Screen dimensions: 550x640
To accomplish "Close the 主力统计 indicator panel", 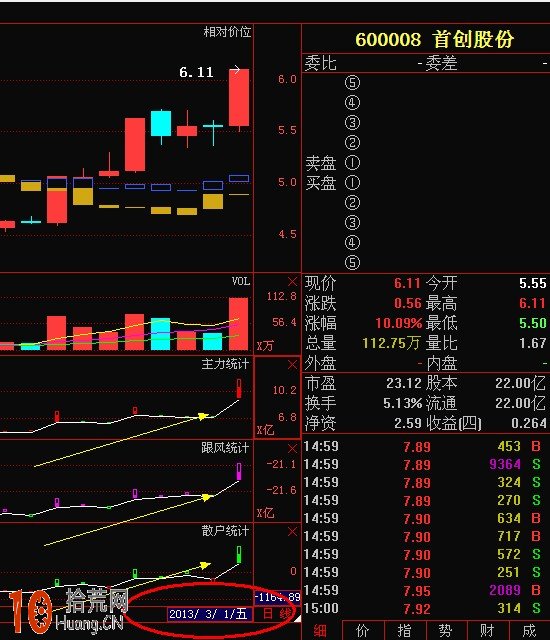I will [x=292, y=364].
